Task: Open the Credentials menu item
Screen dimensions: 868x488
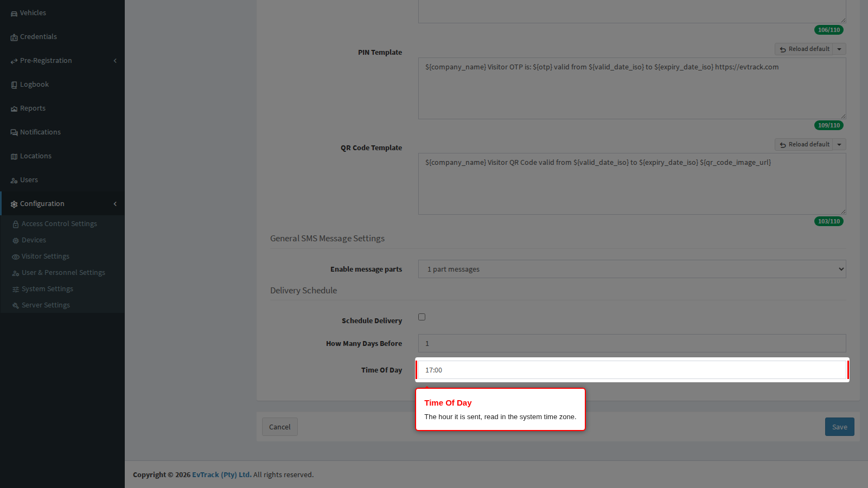Action: click(x=62, y=37)
